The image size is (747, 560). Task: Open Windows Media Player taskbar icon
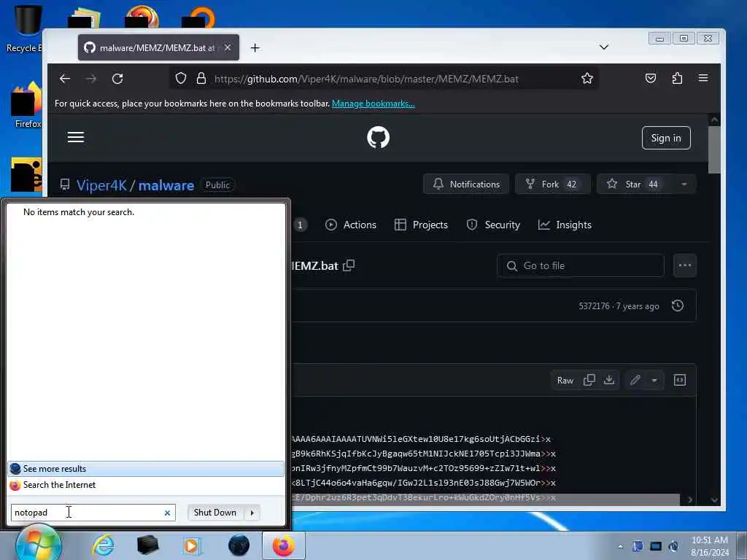(x=192, y=545)
